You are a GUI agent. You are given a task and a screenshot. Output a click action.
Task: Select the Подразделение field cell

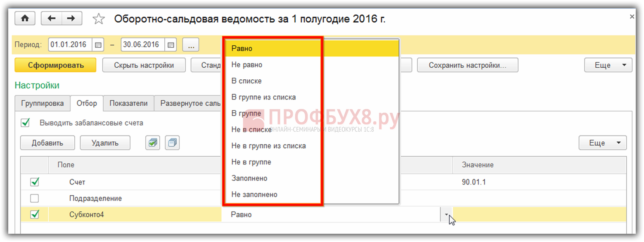(x=135, y=198)
